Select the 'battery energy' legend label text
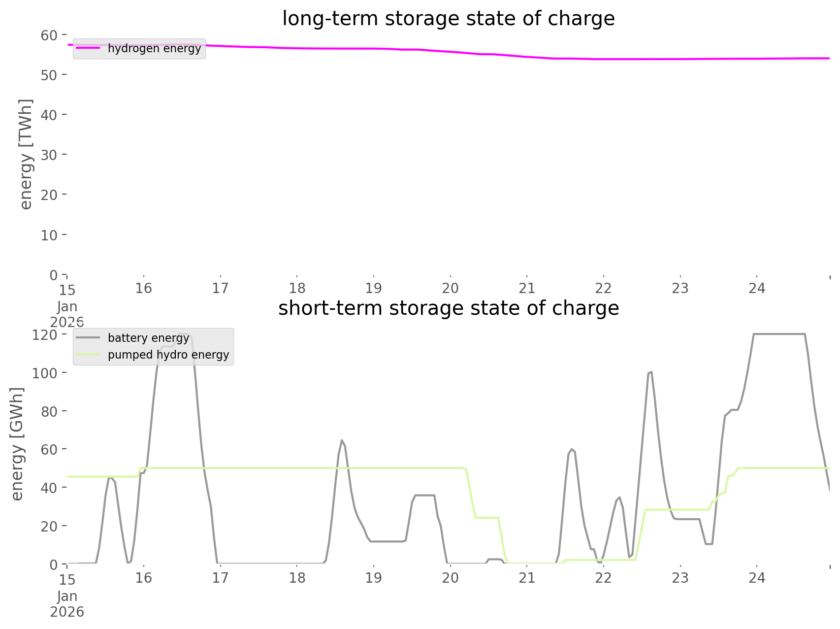Image resolution: width=840 pixels, height=629 pixels. tap(148, 338)
